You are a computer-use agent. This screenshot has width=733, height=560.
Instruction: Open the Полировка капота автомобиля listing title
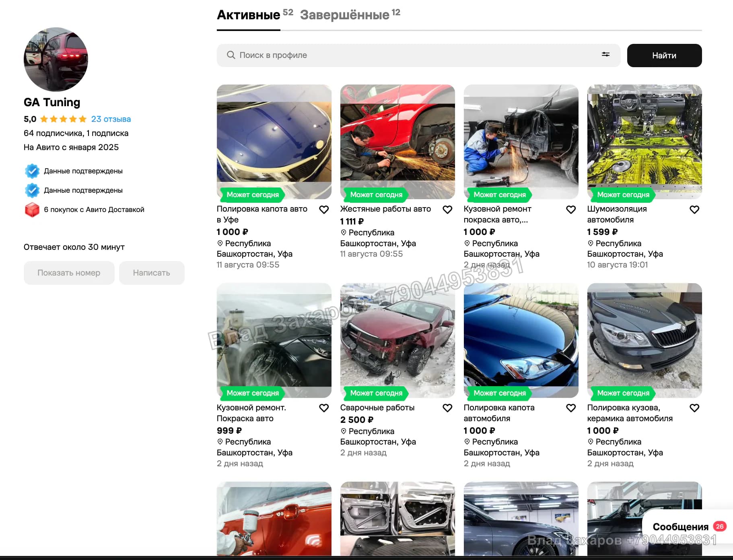click(499, 413)
